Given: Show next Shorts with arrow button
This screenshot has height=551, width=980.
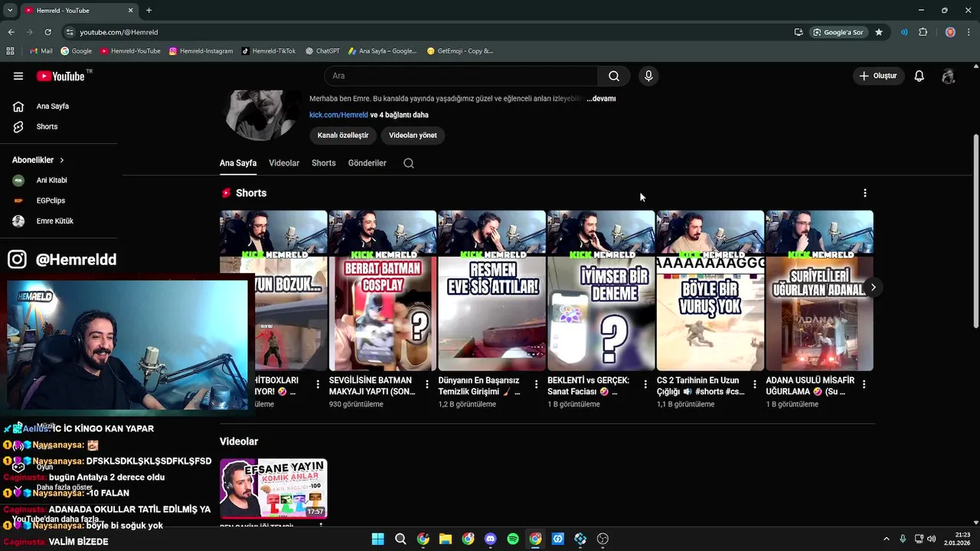Looking at the screenshot, I should pyautogui.click(x=873, y=287).
